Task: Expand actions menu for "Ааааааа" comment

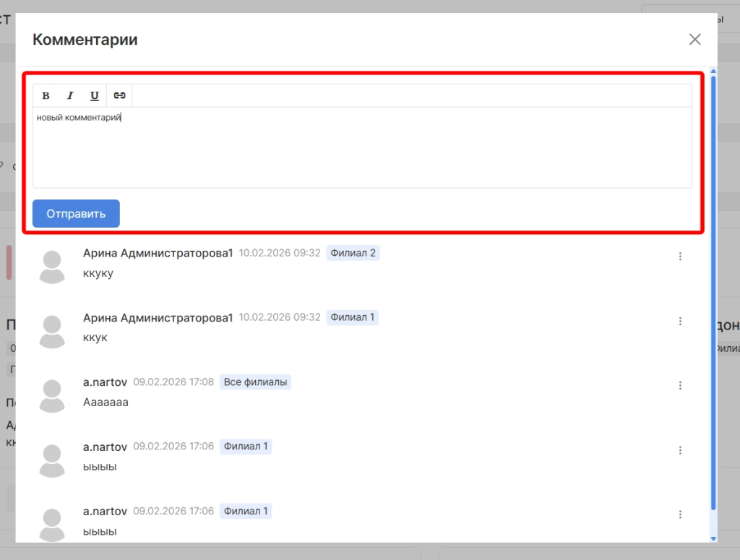Action: tap(680, 385)
